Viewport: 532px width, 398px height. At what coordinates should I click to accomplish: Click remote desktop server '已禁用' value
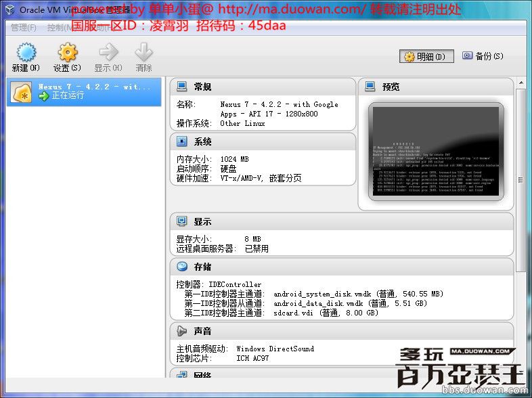pos(257,248)
